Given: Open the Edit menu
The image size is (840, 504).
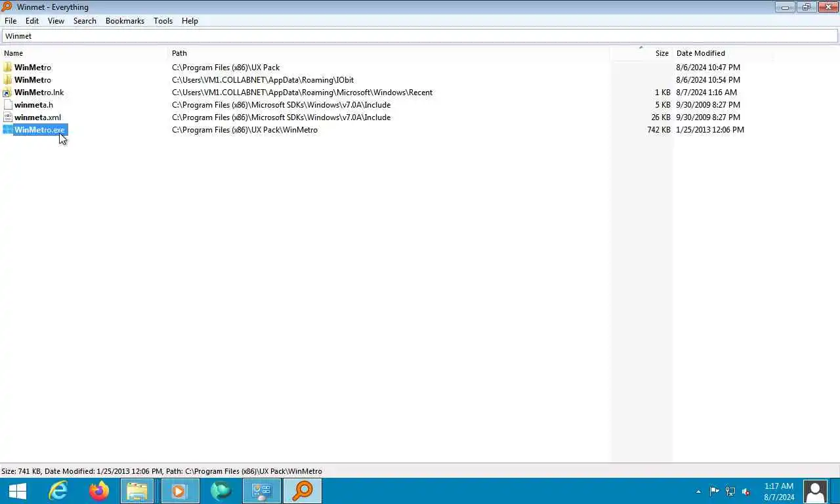Looking at the screenshot, I should pyautogui.click(x=32, y=21).
